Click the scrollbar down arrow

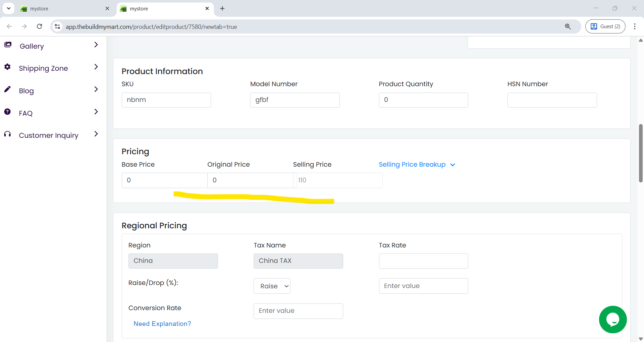[641, 339]
